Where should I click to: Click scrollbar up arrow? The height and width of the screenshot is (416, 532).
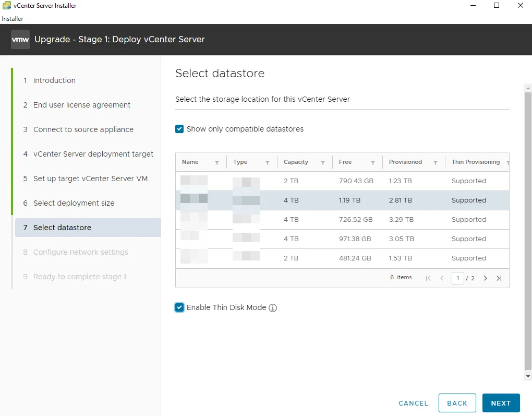coord(528,88)
